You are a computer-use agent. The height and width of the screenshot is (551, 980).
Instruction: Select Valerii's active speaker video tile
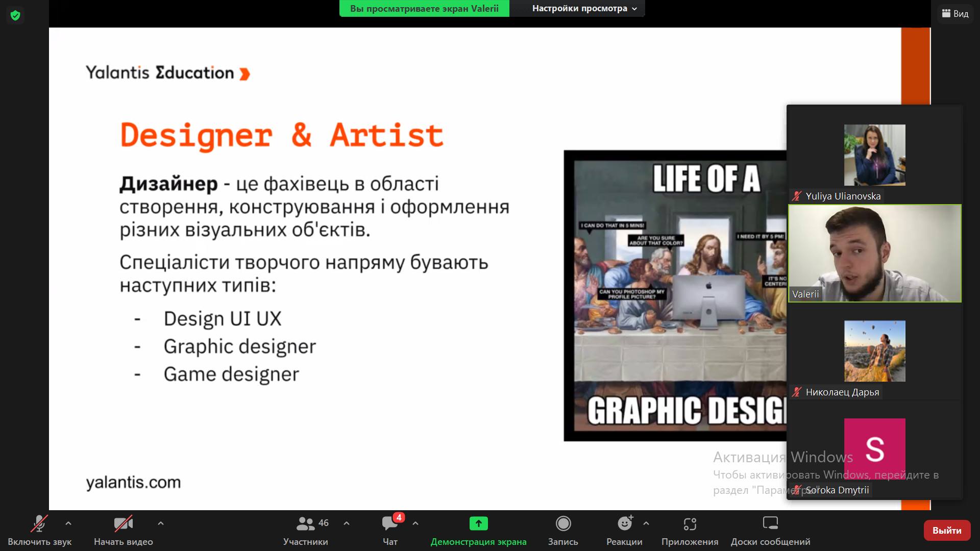[x=875, y=254]
